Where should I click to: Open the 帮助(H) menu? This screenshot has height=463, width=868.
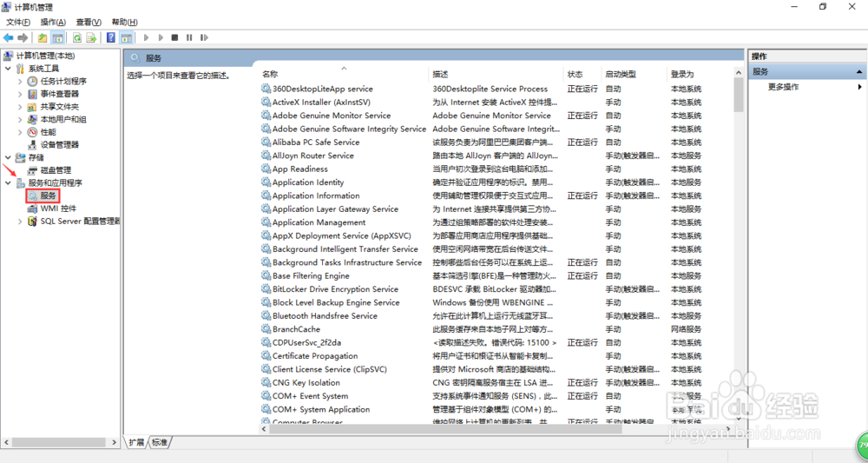[124, 23]
